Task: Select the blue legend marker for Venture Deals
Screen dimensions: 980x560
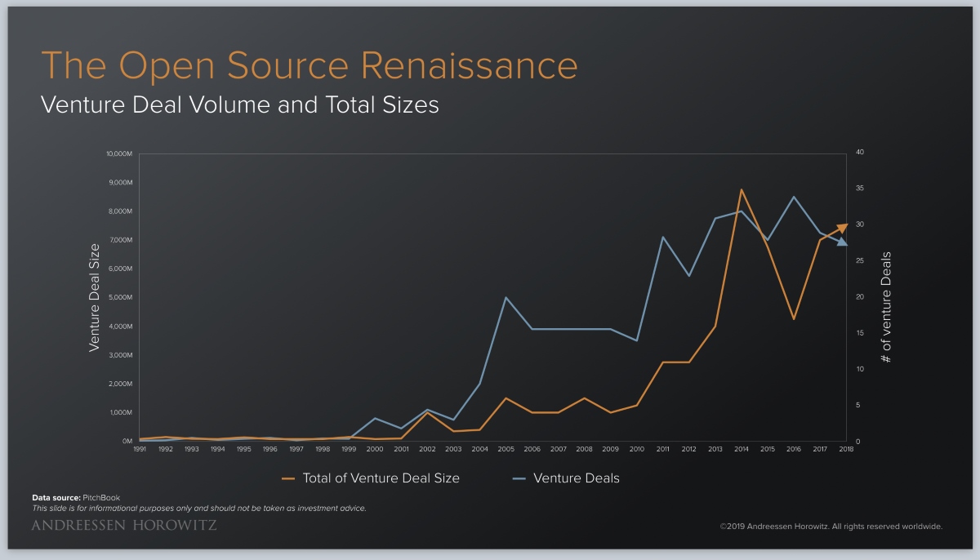Action: pos(518,478)
